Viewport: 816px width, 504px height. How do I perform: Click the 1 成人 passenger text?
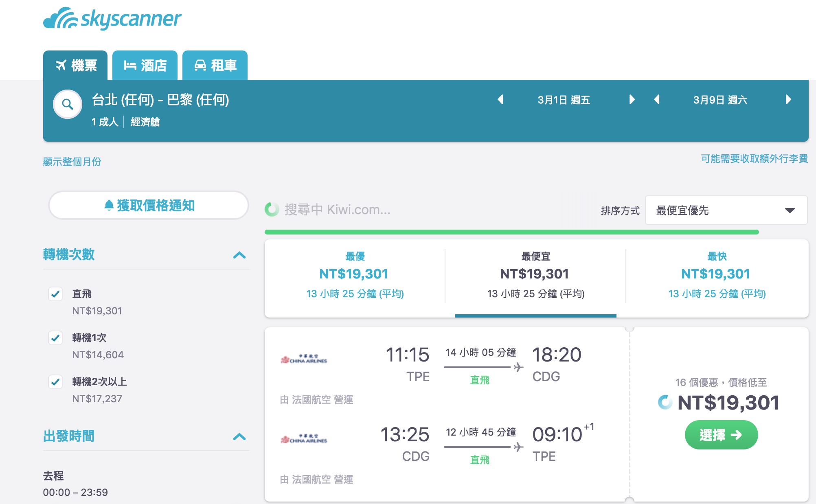[x=105, y=122]
